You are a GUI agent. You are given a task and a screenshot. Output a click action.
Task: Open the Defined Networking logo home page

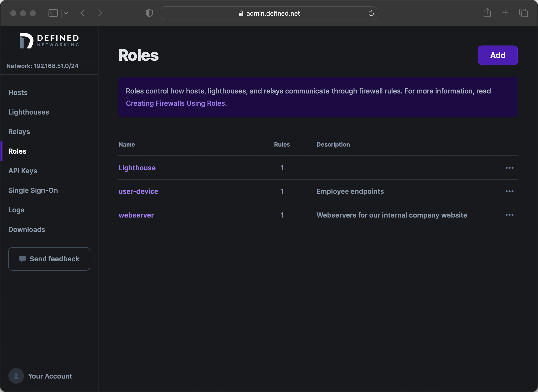pos(49,41)
